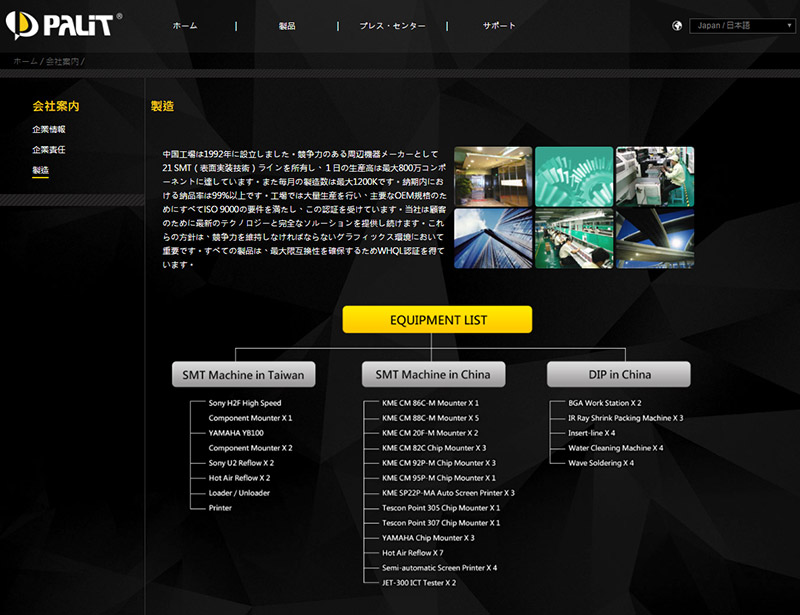Click Component Mounter X 1 entry
800x615 pixels.
(251, 418)
